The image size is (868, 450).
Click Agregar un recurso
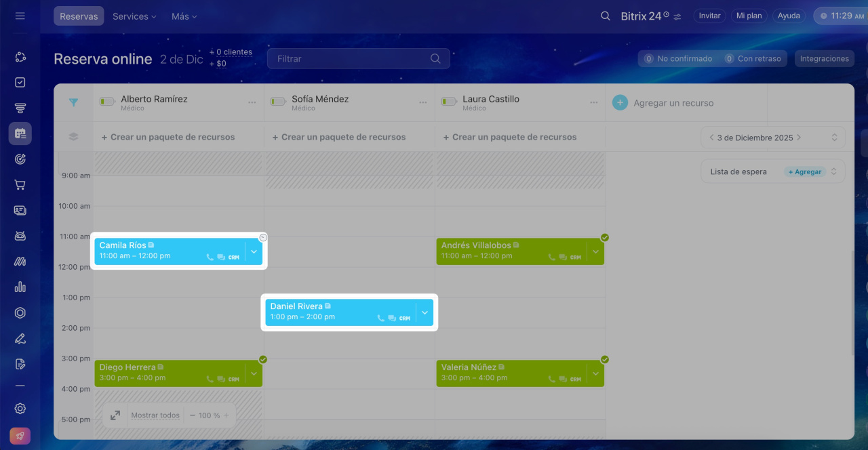click(673, 103)
